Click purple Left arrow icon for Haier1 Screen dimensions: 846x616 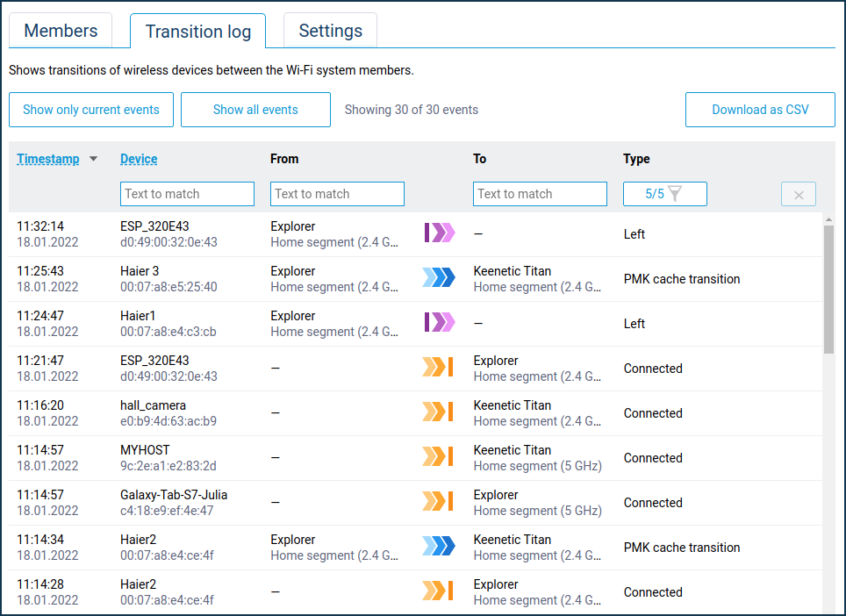[x=440, y=323]
